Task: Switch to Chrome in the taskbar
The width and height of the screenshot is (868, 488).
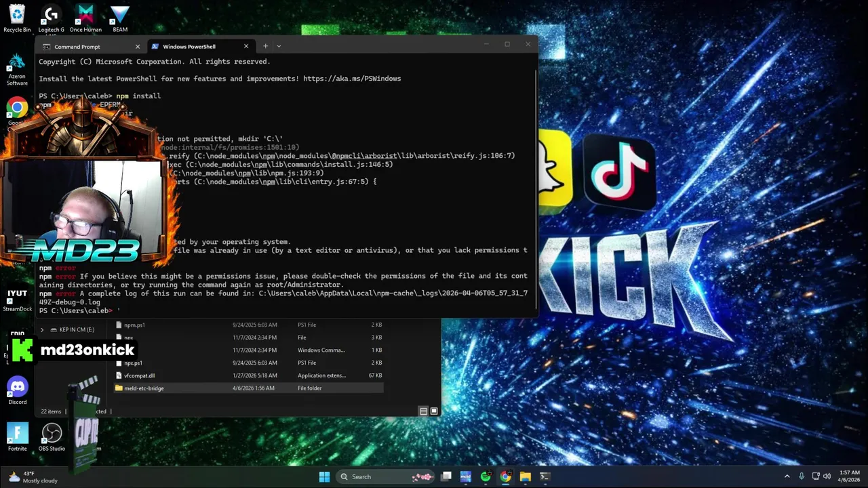Action: [505, 476]
